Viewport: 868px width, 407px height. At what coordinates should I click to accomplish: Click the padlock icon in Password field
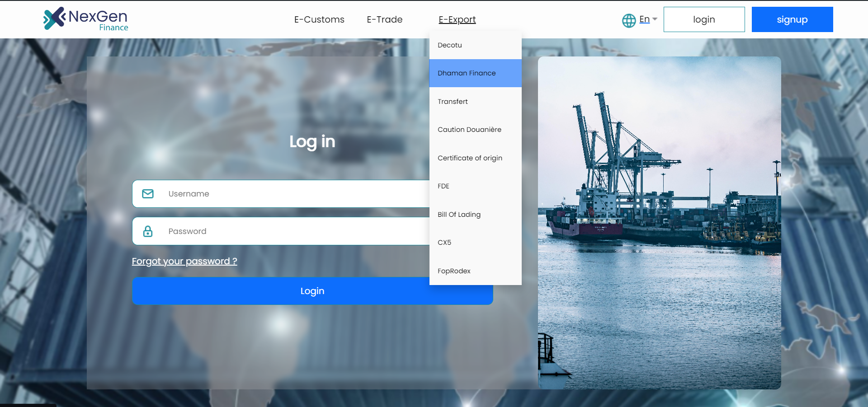click(x=148, y=231)
